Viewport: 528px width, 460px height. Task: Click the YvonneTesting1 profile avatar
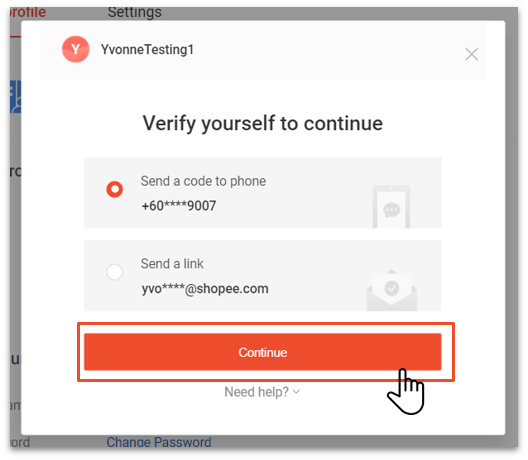coord(76,49)
